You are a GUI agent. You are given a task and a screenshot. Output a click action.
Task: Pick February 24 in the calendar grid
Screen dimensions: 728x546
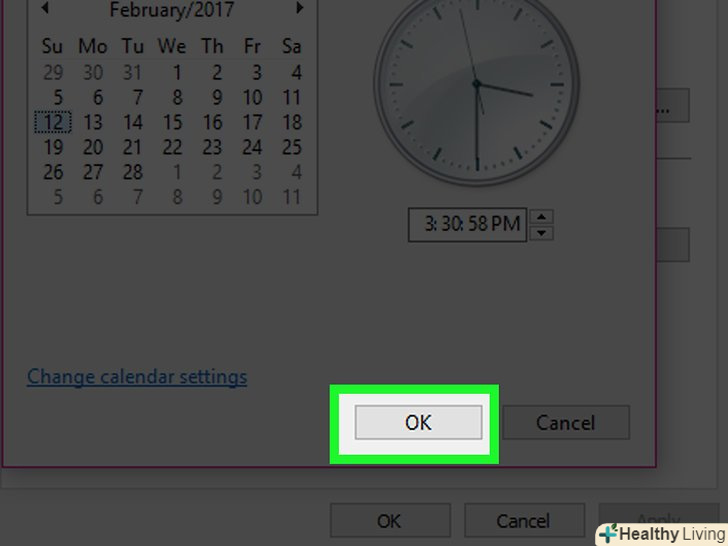[x=252, y=148]
